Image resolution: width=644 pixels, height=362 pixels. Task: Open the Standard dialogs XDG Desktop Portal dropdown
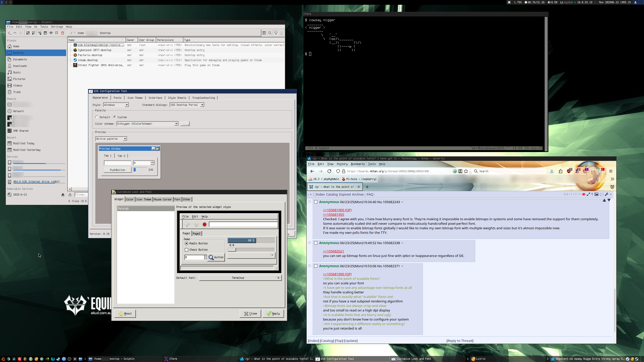coord(187,105)
